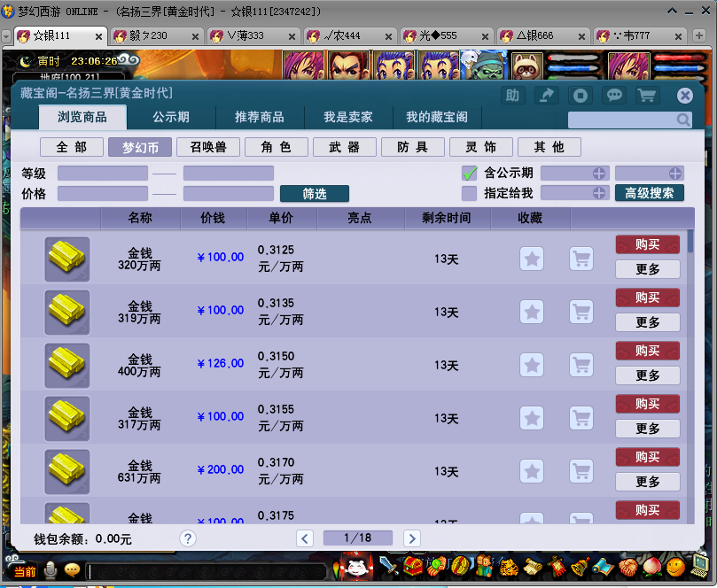Select the 武器 category filter

click(x=345, y=147)
